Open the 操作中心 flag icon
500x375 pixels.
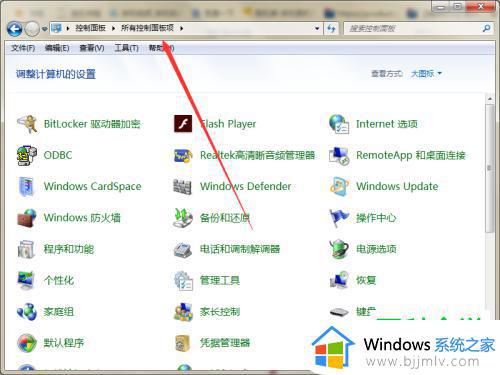coord(339,218)
